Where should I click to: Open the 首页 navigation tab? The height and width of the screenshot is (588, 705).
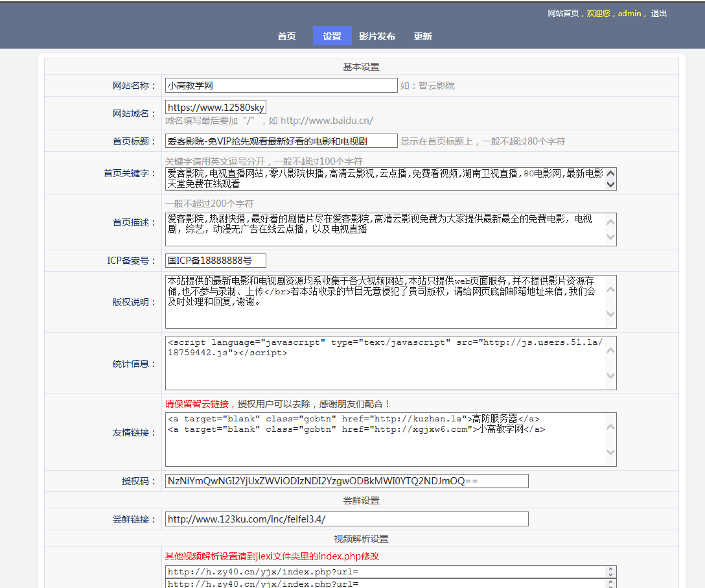[286, 36]
